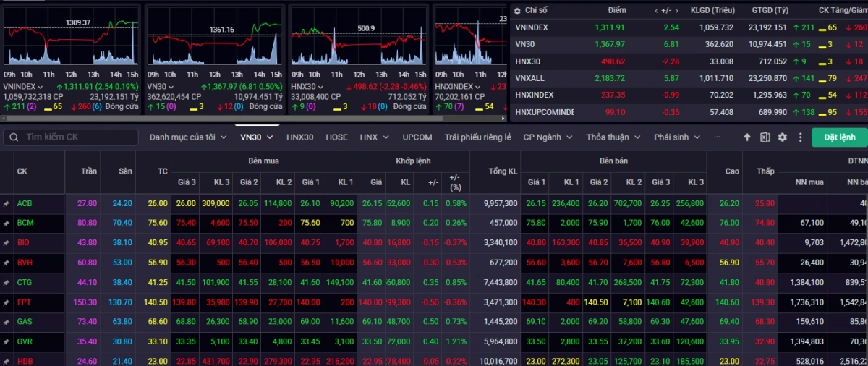Image resolution: width=868 pixels, height=366 pixels.
Task: Click the 'TC' column header
Action: click(x=162, y=171)
